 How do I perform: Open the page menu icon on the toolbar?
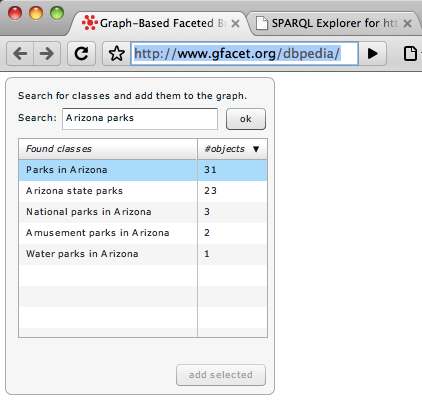point(410,53)
